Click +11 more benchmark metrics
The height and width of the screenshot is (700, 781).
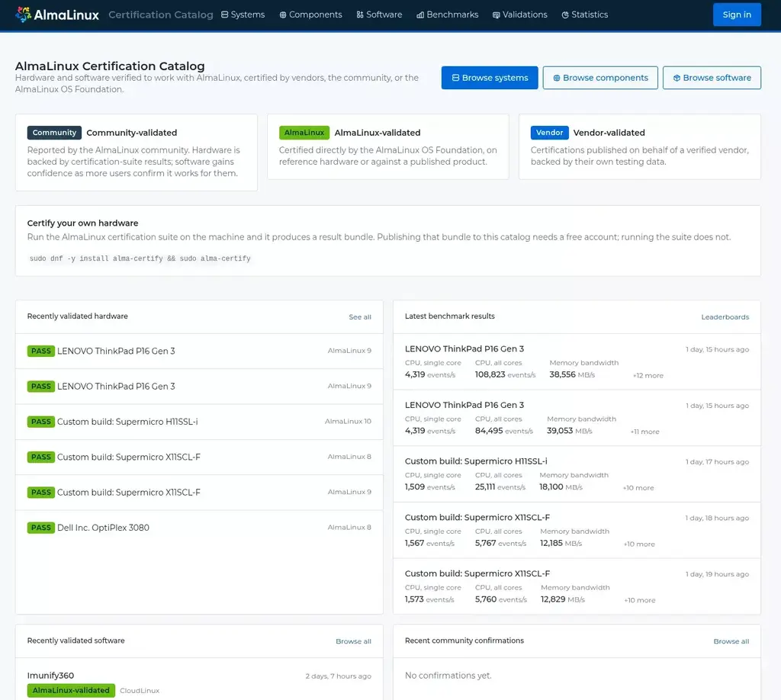[645, 432]
